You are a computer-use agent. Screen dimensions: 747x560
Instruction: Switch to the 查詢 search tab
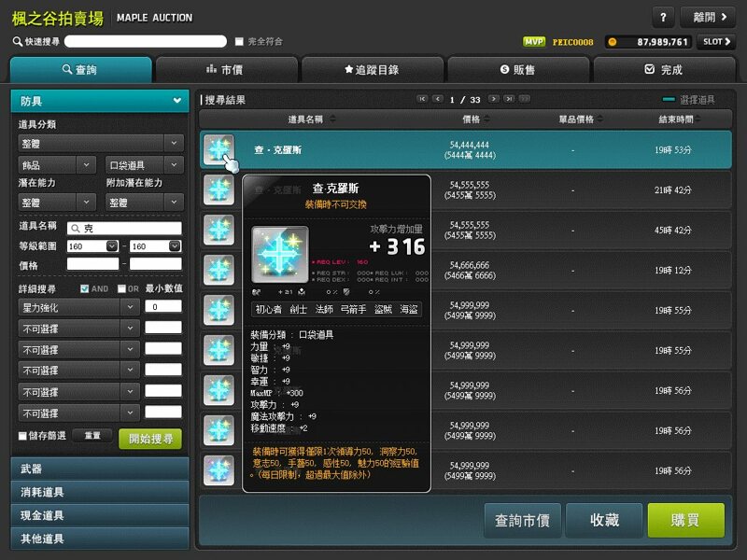80,70
